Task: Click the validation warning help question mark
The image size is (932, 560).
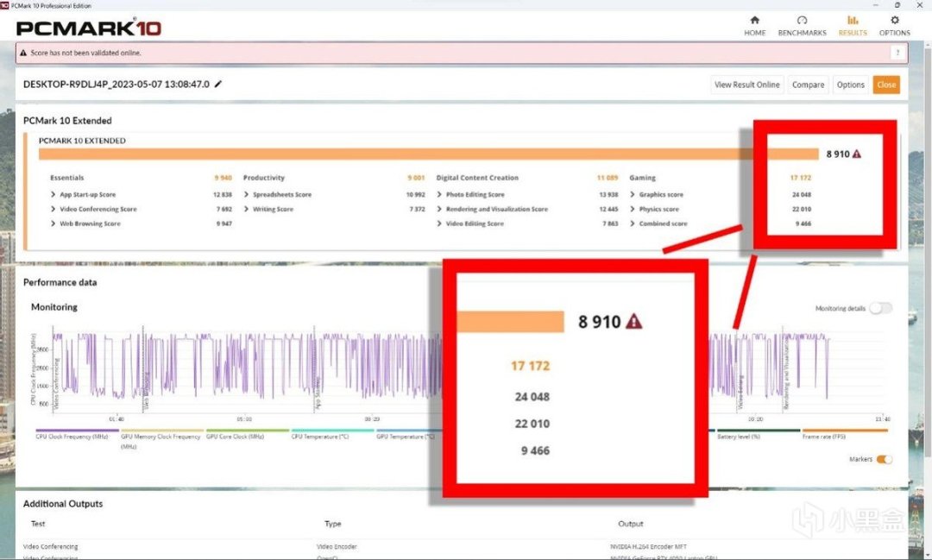Action: click(897, 53)
